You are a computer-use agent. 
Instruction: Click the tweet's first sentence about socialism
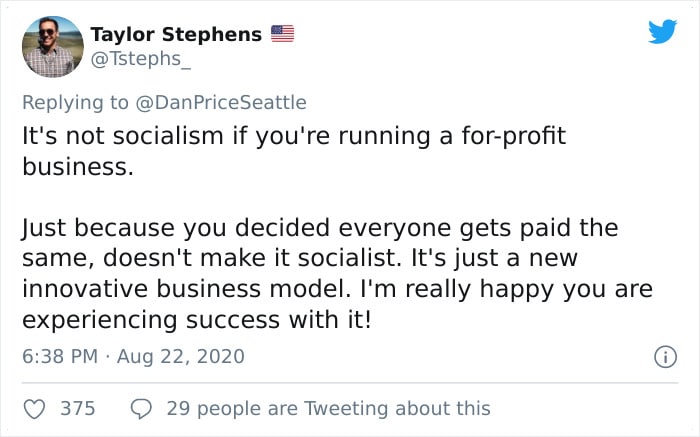[294, 151]
